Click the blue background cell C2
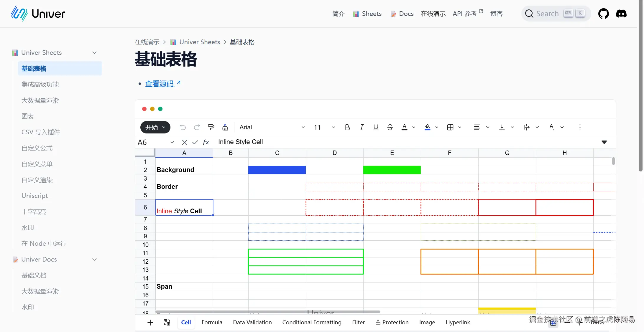The width and height of the screenshot is (644, 332). (x=277, y=170)
